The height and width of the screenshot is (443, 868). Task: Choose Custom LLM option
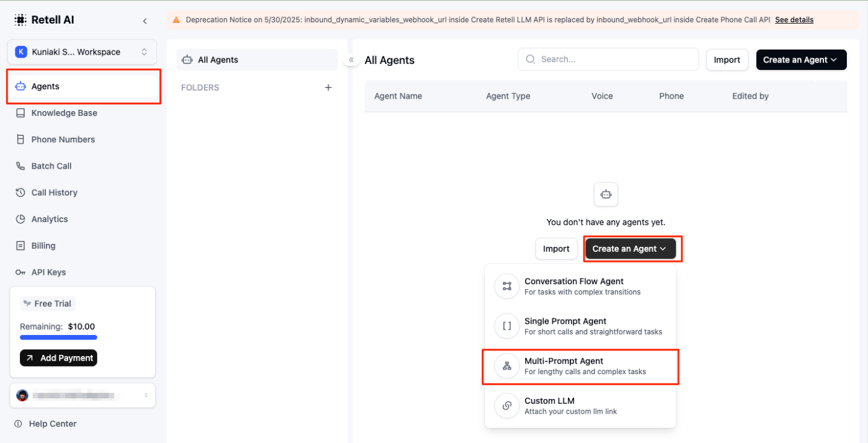pyautogui.click(x=580, y=406)
